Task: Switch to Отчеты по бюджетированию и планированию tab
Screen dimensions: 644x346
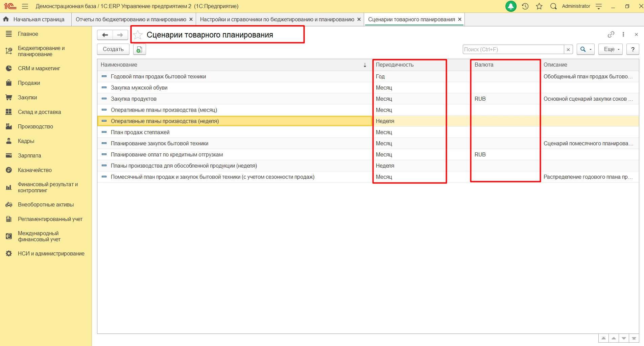Action: 131,19
